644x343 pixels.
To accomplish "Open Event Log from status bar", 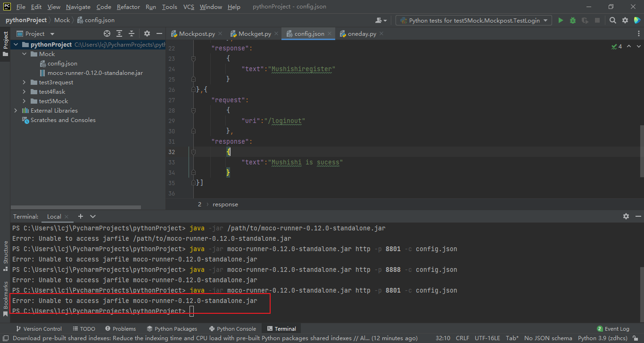I will [x=613, y=329].
